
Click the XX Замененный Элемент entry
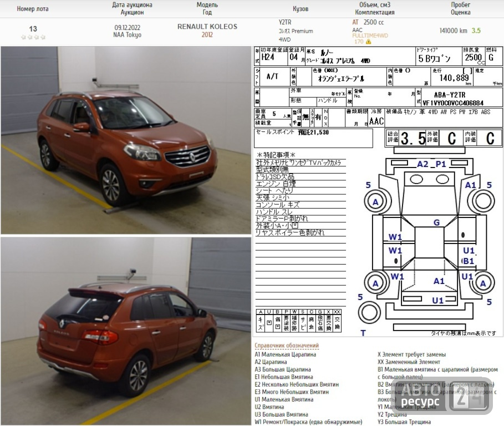click(x=409, y=362)
